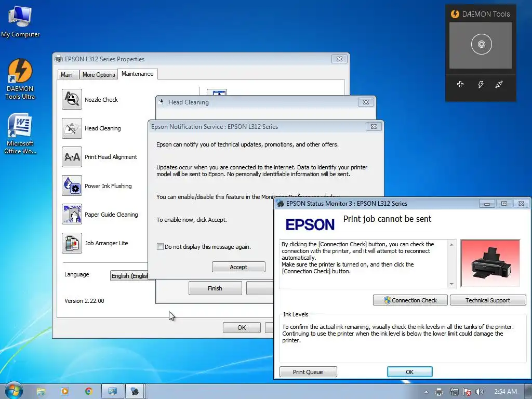Click the Paper Guide Cleaning icon
This screenshot has width=532, height=399.
click(x=72, y=214)
